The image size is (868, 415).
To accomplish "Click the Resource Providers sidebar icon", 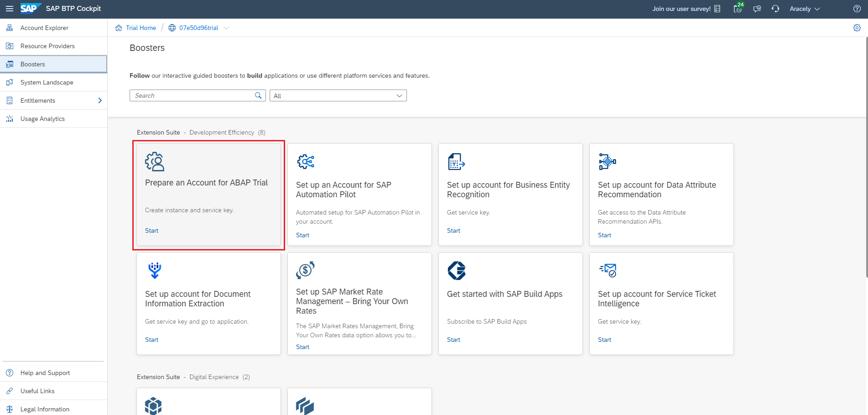I will click(10, 46).
